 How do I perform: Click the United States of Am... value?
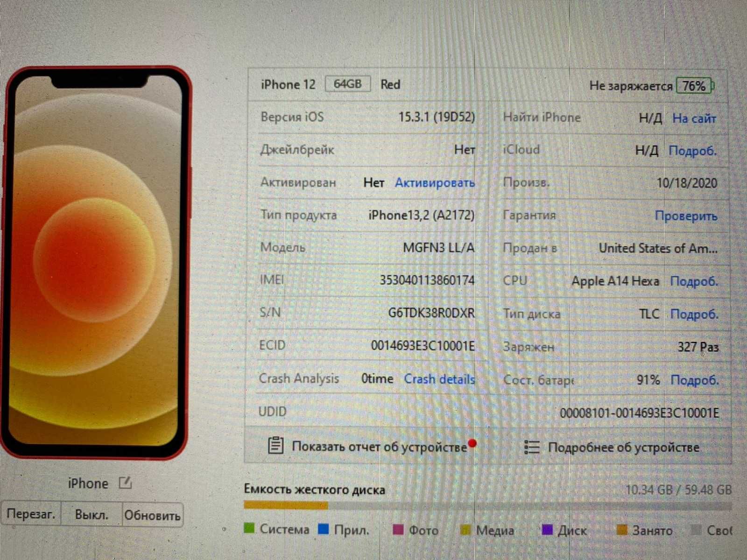pos(658,248)
